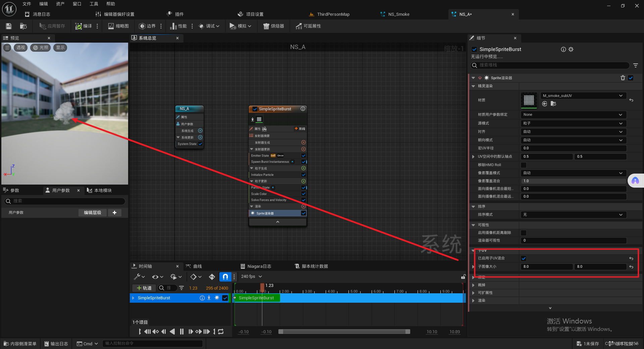Click the Unreal Engine logo icon
The width and height of the screenshot is (644, 349).
[x=9, y=9]
